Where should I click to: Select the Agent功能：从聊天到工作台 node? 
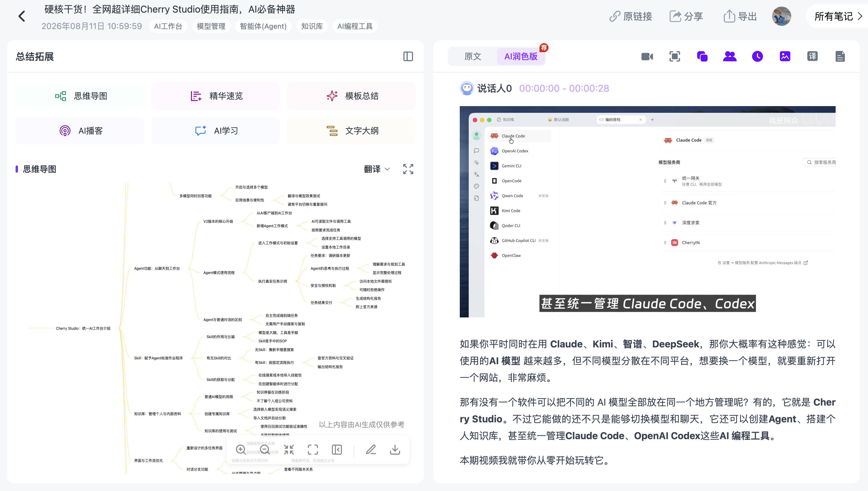[x=157, y=269]
